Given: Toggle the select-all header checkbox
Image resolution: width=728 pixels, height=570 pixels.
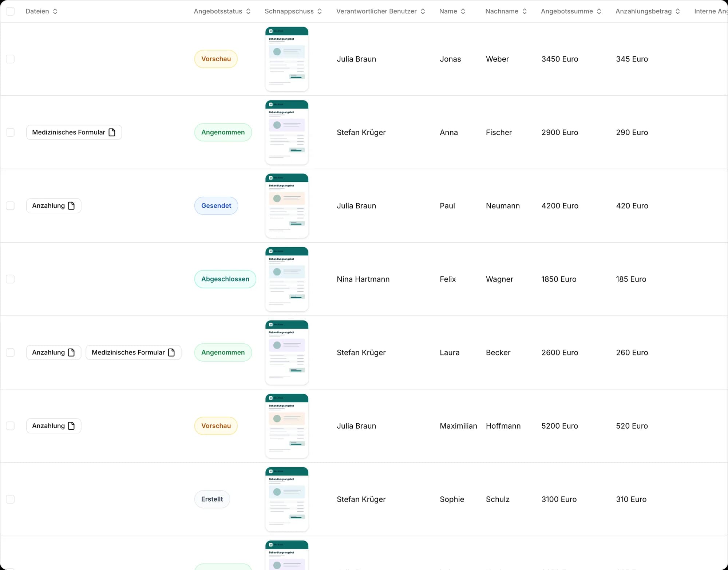Looking at the screenshot, I should point(10,11).
